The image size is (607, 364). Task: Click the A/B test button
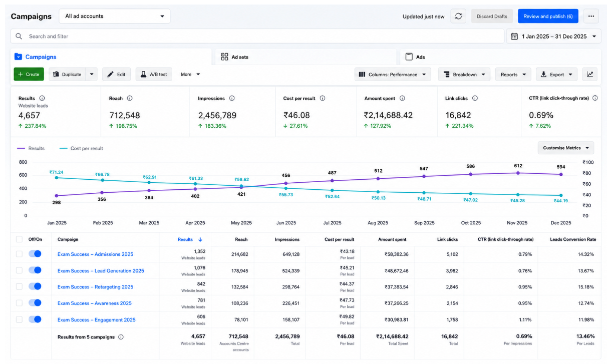(154, 74)
